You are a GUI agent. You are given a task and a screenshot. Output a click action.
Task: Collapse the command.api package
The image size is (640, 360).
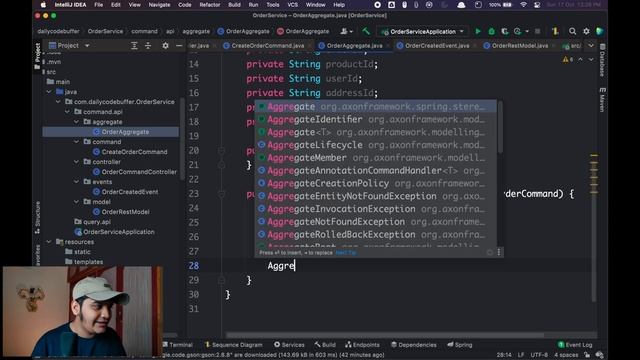[x=67, y=112]
